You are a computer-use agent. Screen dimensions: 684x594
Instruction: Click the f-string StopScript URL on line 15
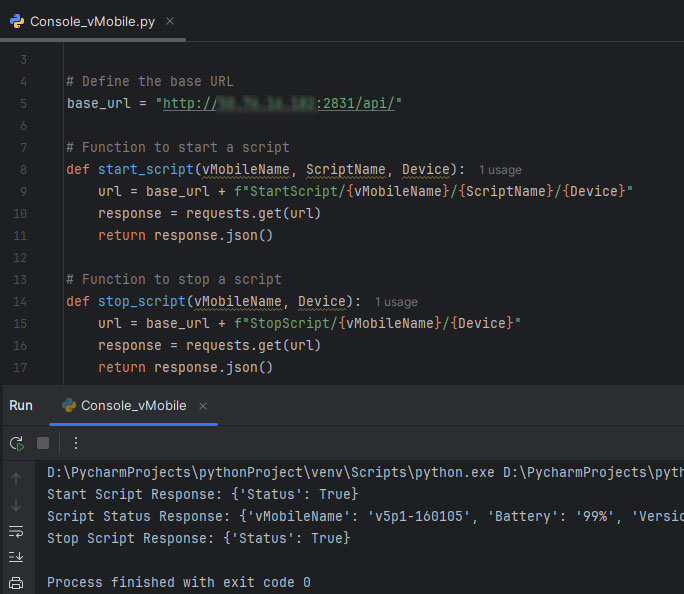pyautogui.click(x=377, y=323)
